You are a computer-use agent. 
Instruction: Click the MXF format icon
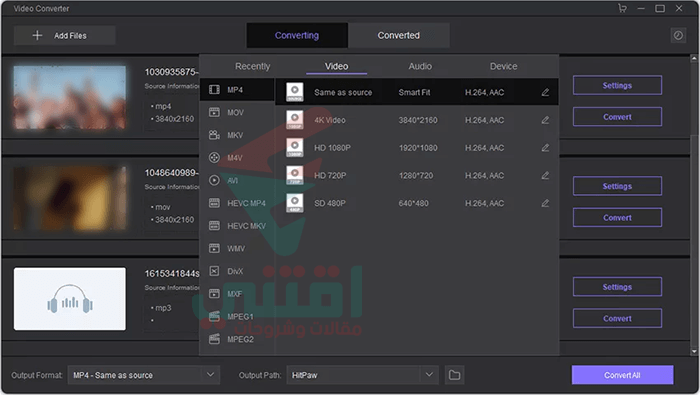click(x=214, y=294)
